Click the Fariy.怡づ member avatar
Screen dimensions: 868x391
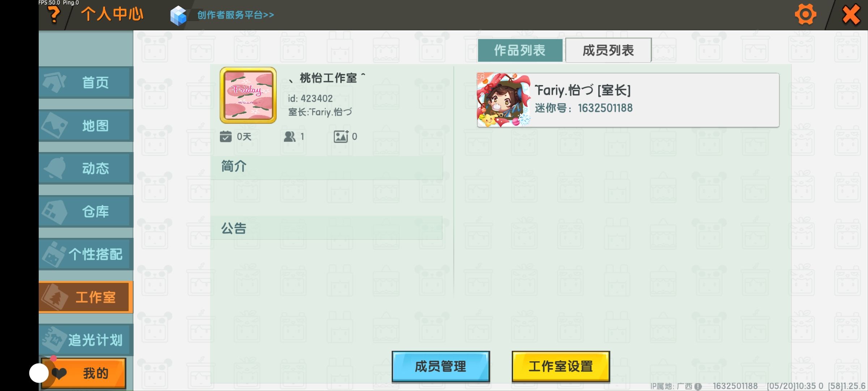(x=504, y=100)
